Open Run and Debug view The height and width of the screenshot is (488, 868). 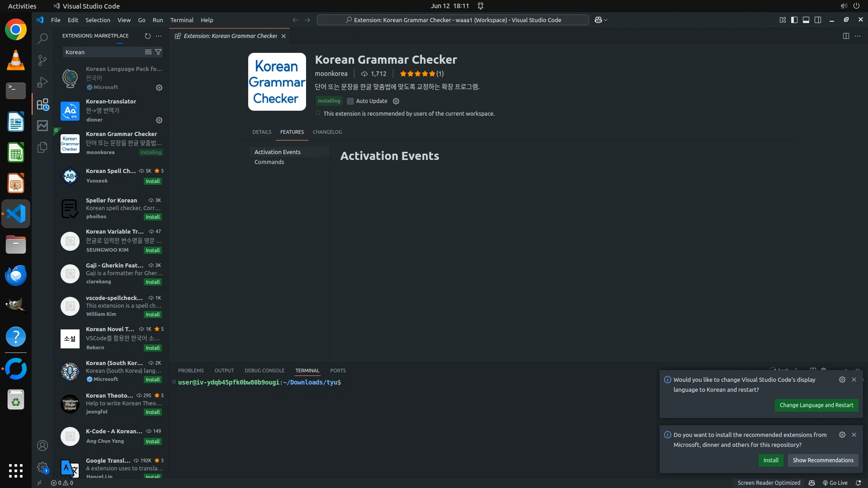[x=42, y=82]
